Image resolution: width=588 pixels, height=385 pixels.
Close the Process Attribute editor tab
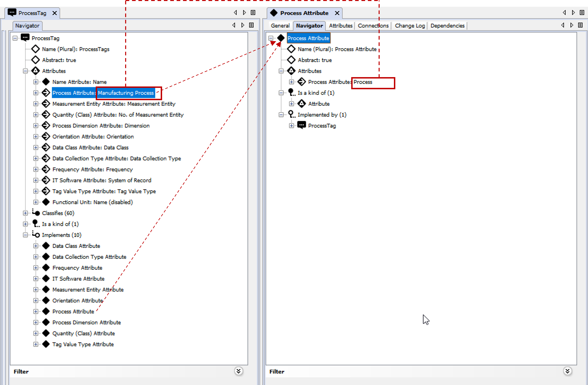(x=337, y=13)
